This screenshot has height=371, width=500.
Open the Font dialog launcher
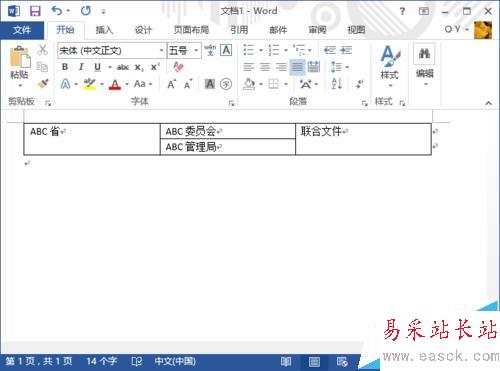coord(231,103)
